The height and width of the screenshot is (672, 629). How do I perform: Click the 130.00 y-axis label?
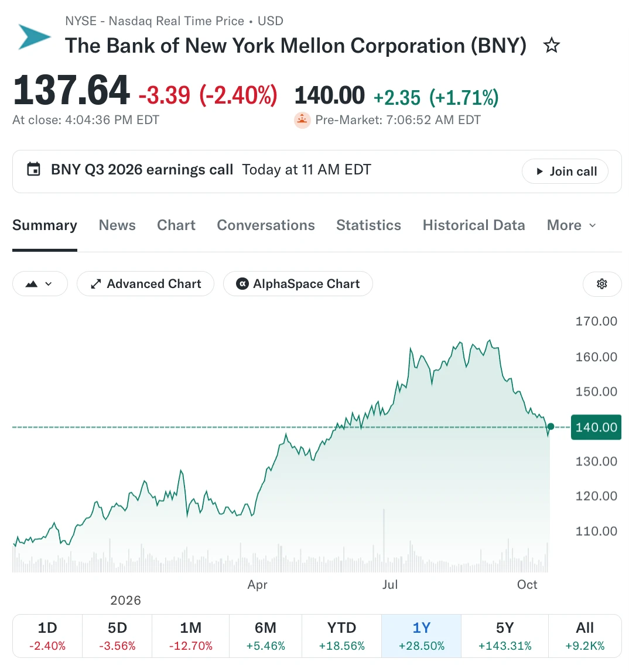[596, 461]
